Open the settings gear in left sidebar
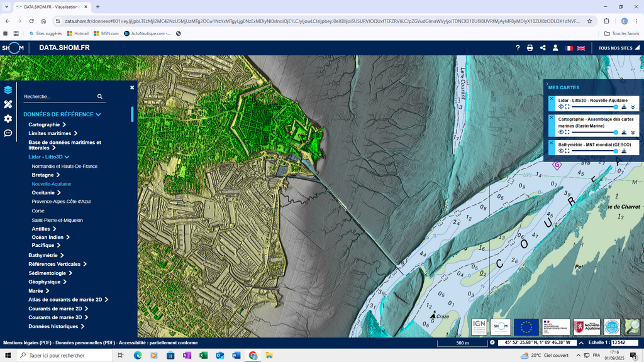The height and width of the screenshot is (362, 644). coord(8,119)
